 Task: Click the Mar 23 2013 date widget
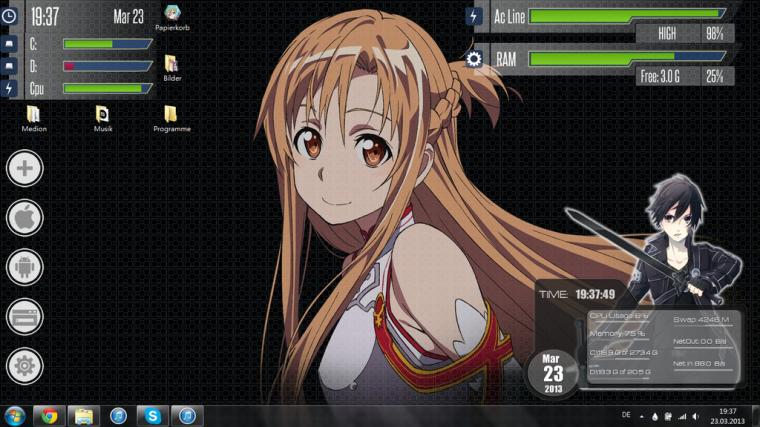click(x=553, y=373)
